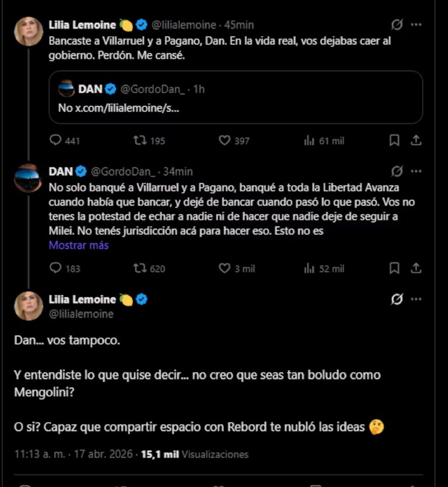Bookmark Lilia Lemoine's first tweet

[394, 141]
